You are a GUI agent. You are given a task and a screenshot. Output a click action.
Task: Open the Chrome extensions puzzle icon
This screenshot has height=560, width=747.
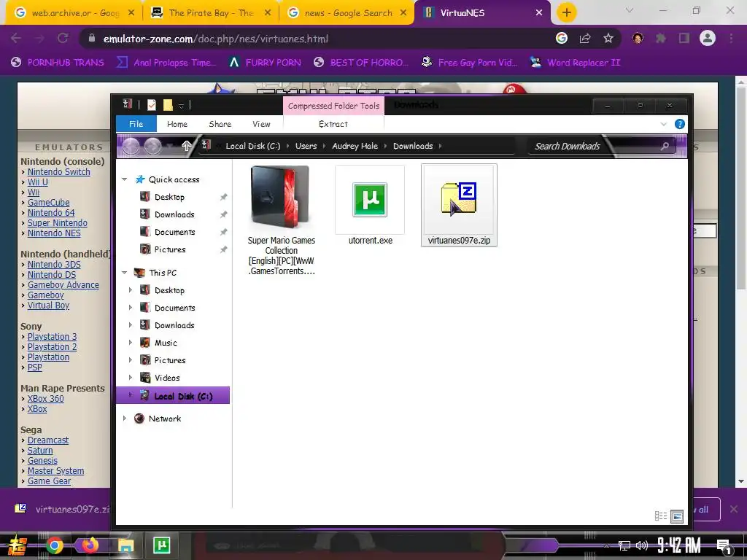click(661, 39)
